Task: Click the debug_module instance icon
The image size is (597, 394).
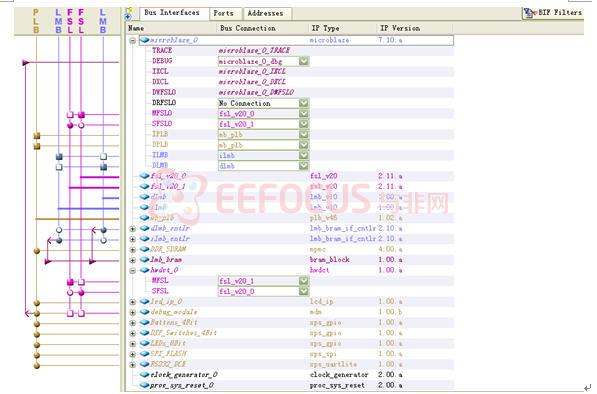Action: 144,312
